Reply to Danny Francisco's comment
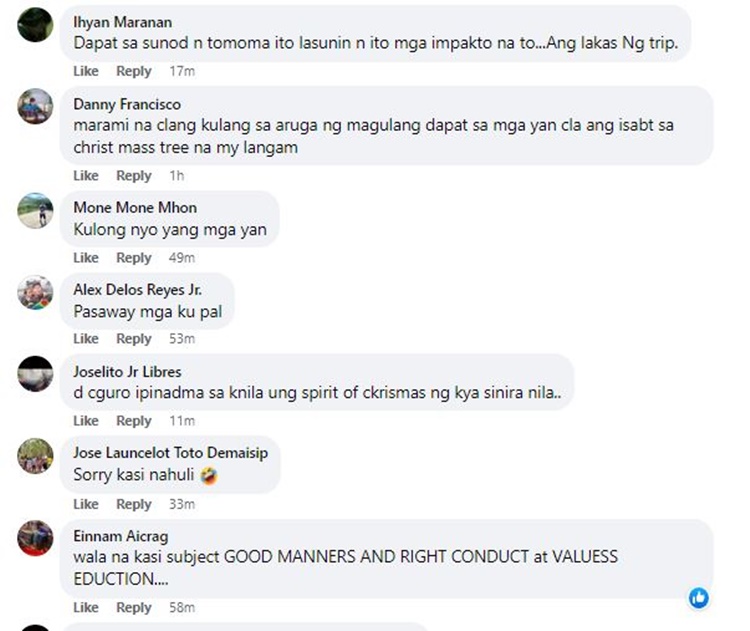The height and width of the screenshot is (631, 750). click(x=134, y=176)
